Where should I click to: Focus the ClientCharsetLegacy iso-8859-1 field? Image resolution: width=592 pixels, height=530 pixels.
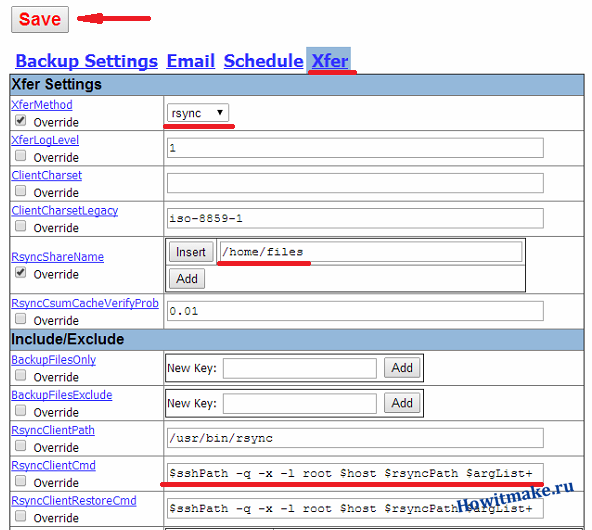tap(355, 218)
